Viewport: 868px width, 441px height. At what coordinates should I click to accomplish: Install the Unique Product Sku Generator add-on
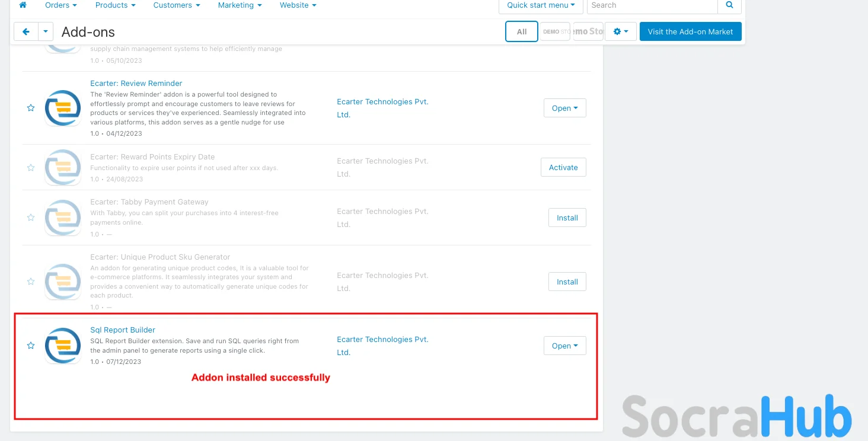pos(567,282)
